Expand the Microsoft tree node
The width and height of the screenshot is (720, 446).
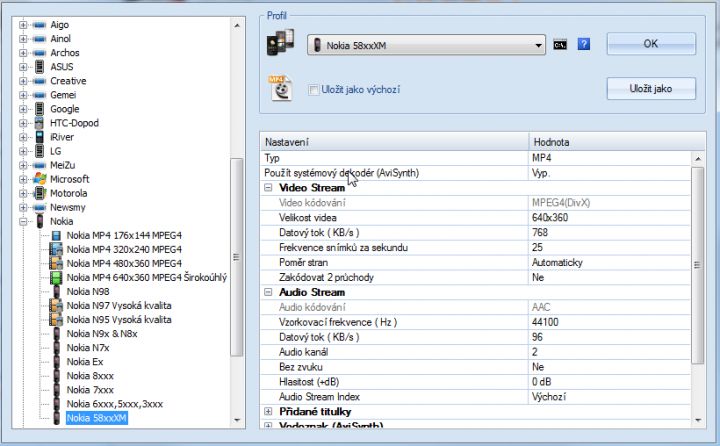[x=23, y=179]
